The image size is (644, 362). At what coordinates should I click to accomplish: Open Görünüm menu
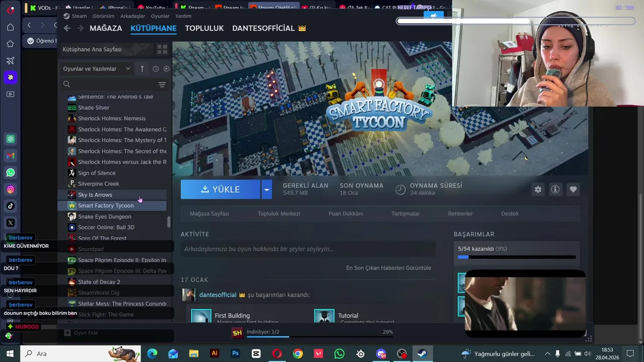(x=103, y=16)
